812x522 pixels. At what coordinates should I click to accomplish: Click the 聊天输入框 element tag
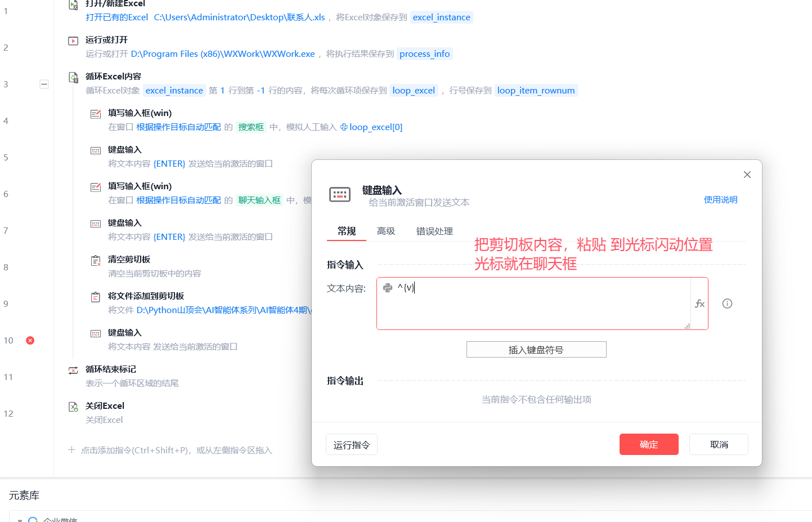click(x=259, y=200)
